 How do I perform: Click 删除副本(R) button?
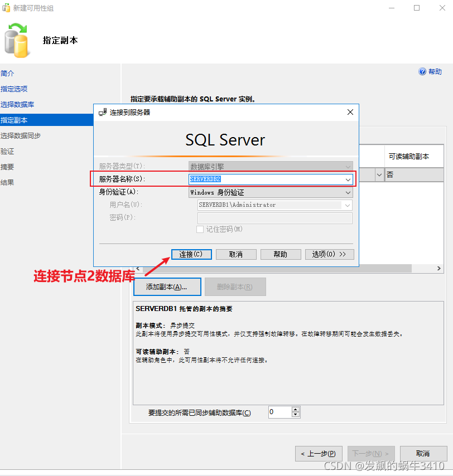pyautogui.click(x=235, y=287)
